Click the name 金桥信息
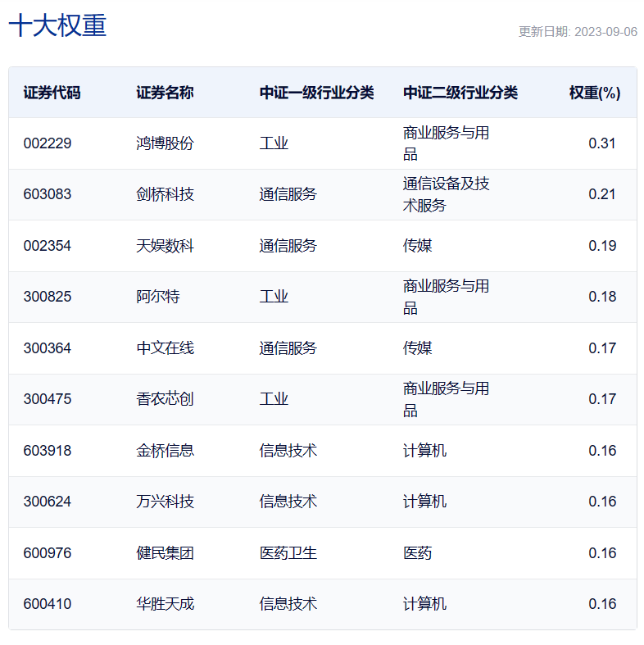The height and width of the screenshot is (645, 644). [165, 451]
